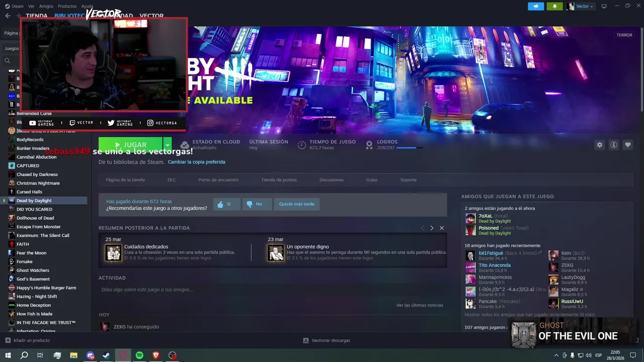
Task: Click the green JUGAR button
Action: pyautogui.click(x=131, y=145)
